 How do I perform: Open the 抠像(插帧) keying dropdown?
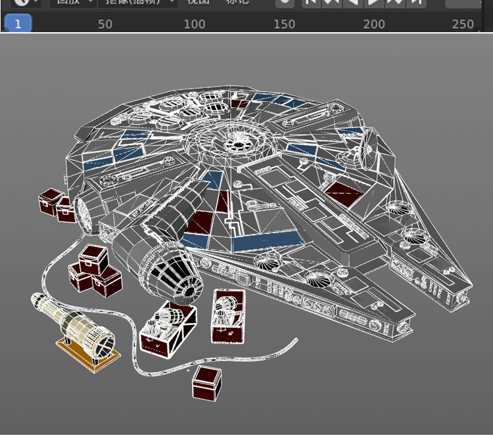pyautogui.click(x=138, y=3)
